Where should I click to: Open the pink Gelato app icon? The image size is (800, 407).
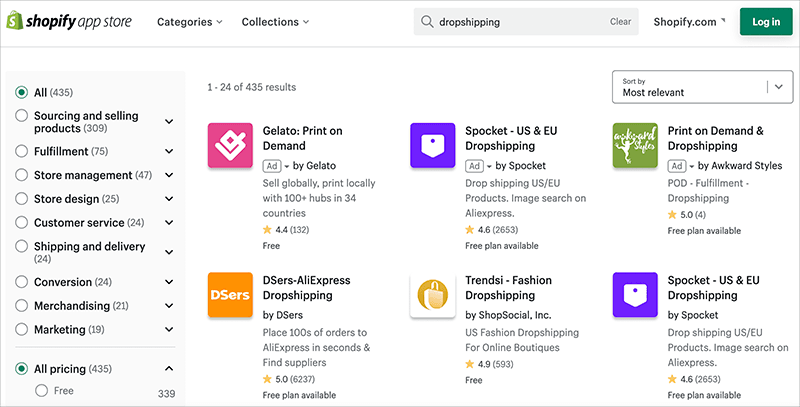point(230,145)
